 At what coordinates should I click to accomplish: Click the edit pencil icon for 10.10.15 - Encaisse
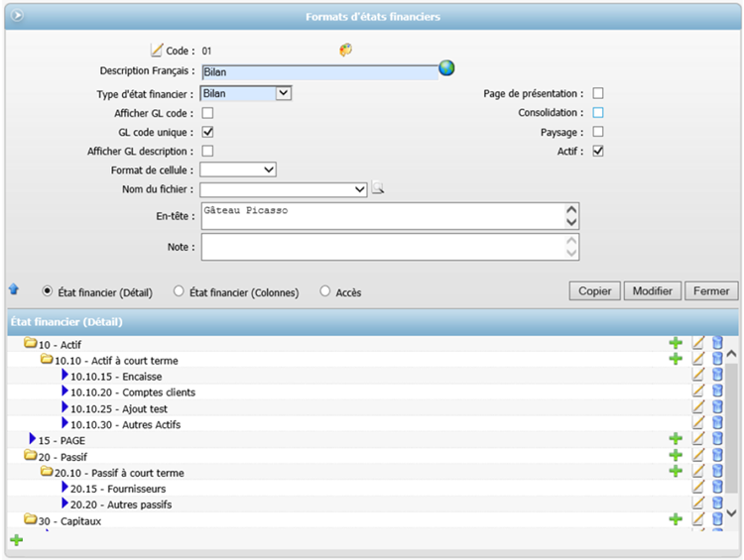(698, 376)
